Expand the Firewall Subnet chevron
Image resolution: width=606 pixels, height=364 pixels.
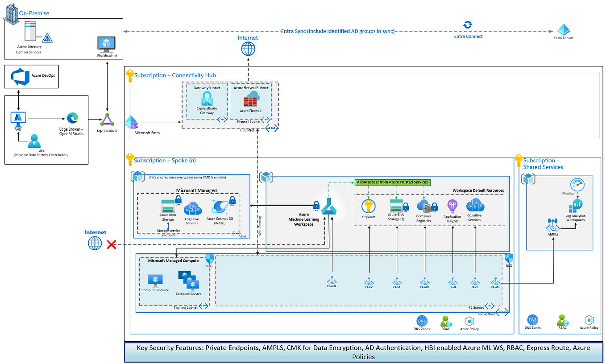[267, 119]
